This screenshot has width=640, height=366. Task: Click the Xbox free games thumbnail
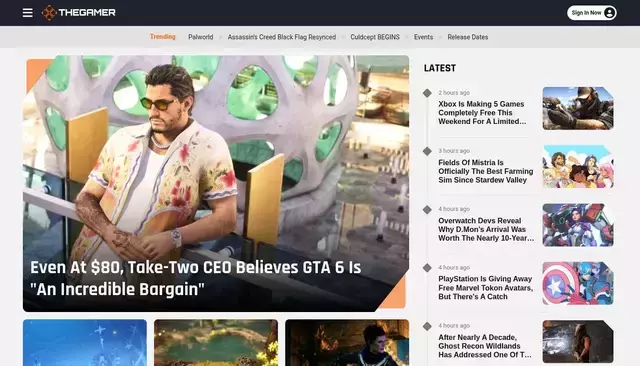pos(578,108)
